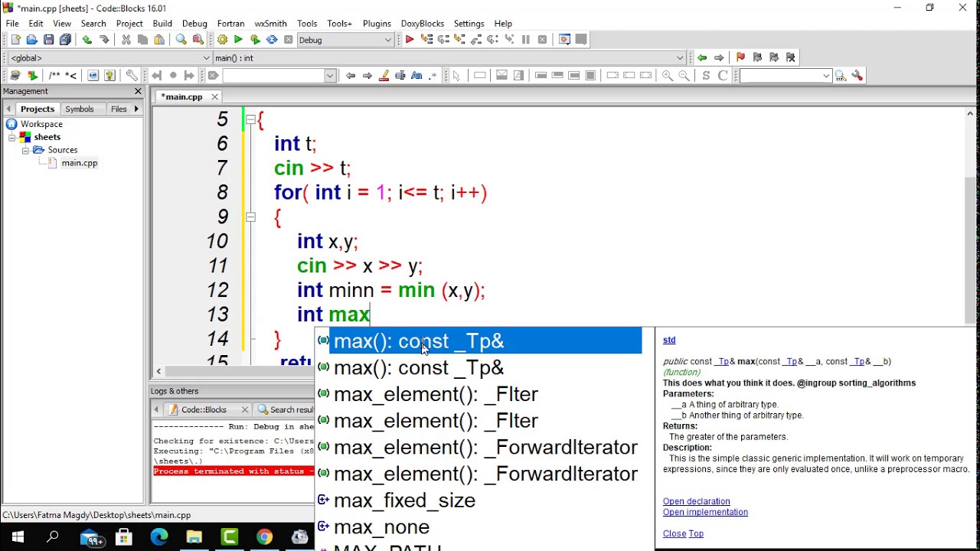The image size is (980, 551).
Task: Collapse the sheets project tree node
Action: pyautogui.click(x=12, y=137)
